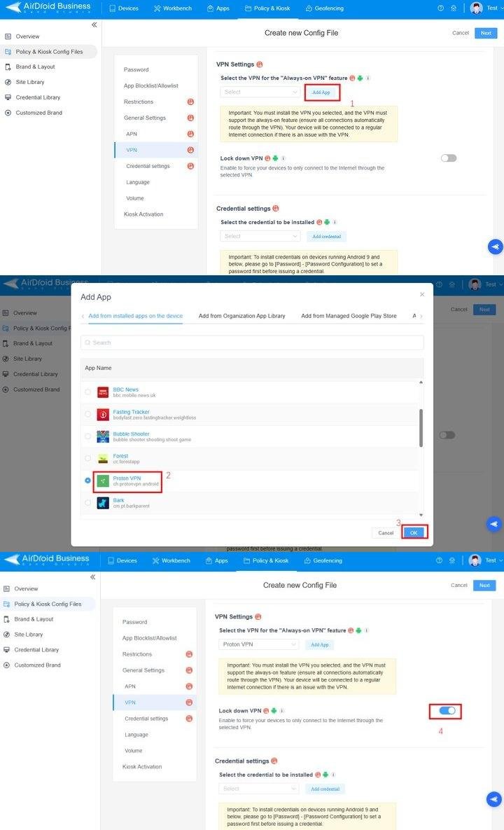Image resolution: width=504 pixels, height=830 pixels.
Task: Click Credential Library icon in top screenshot
Action: 8,97
